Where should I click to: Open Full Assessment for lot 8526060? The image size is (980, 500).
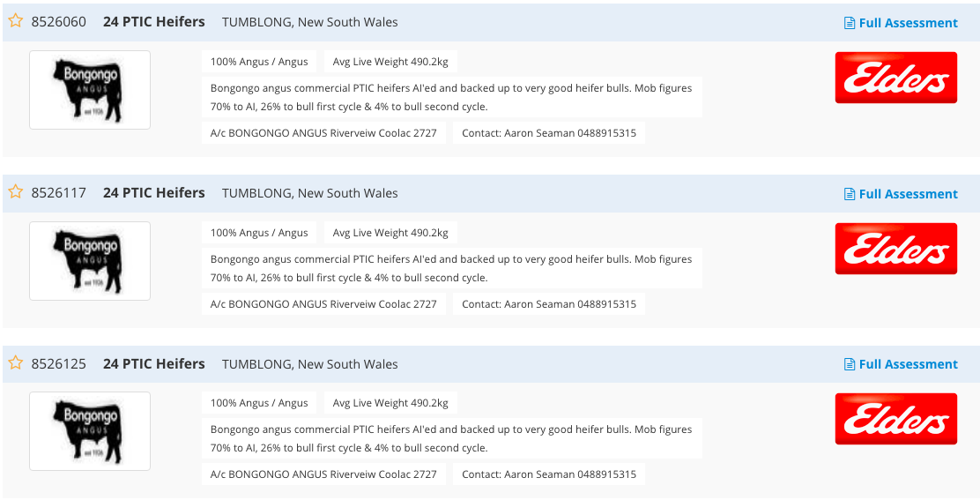901,23
